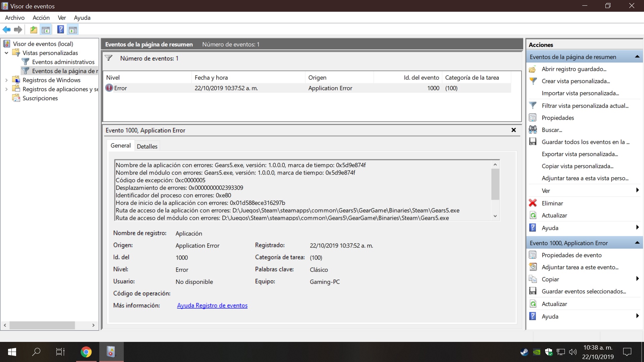Click Crear vista personalizada action
This screenshot has width=644, height=362.
coord(576,81)
